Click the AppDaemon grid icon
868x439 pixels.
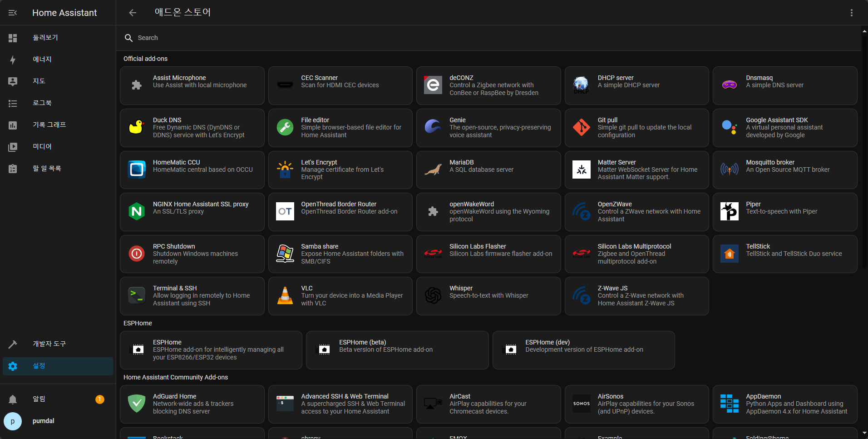pos(730,404)
